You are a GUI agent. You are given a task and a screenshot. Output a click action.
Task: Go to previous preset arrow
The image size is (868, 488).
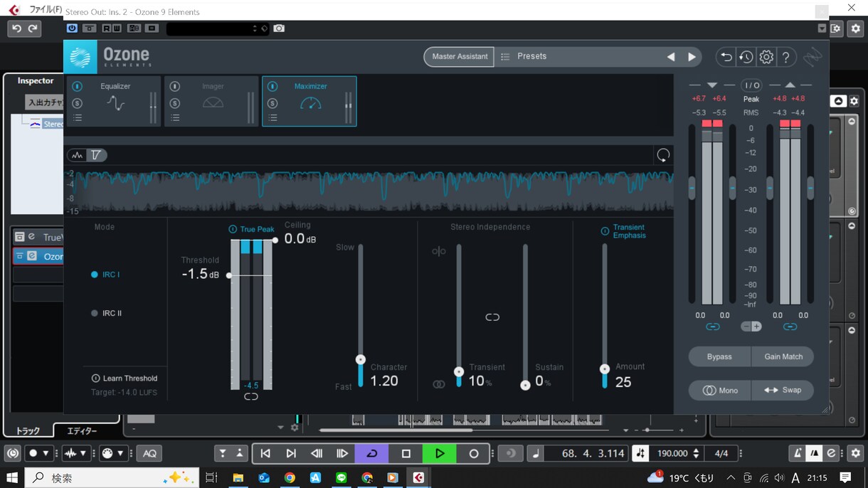(x=671, y=57)
